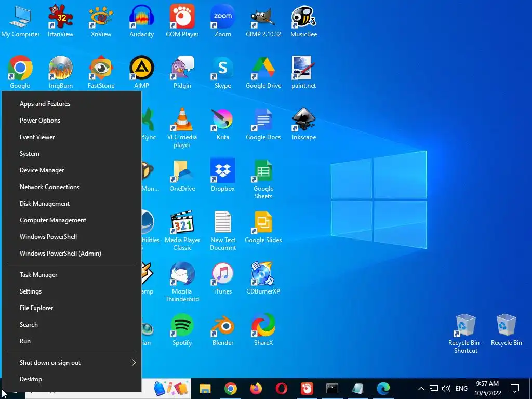532x399 pixels.
Task: Open Event Viewer from the menu
Action: (72, 137)
